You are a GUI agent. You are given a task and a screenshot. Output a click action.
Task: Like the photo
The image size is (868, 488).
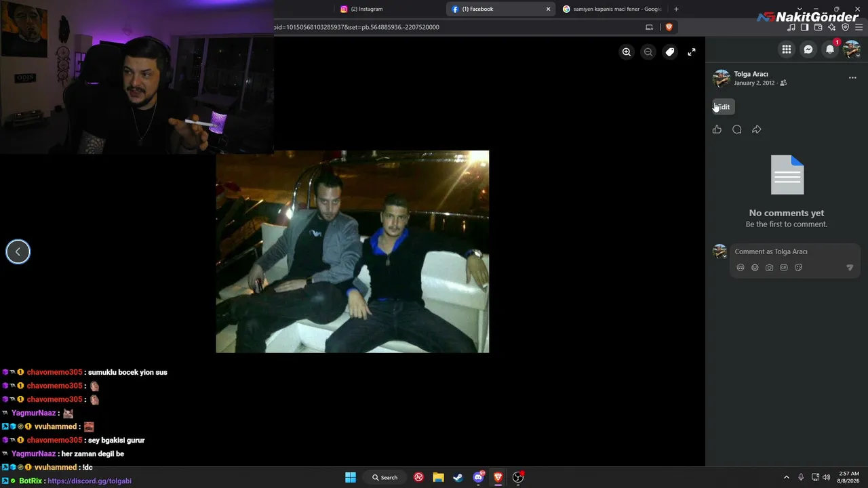717,129
